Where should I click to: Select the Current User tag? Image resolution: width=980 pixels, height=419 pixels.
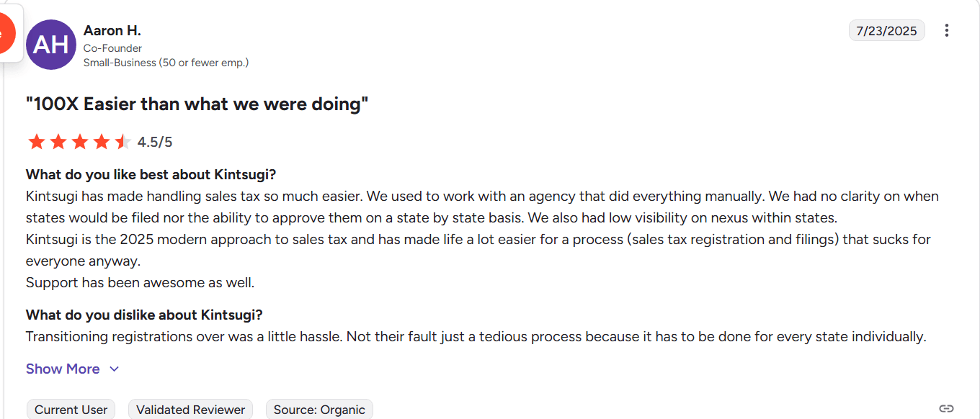coord(71,410)
